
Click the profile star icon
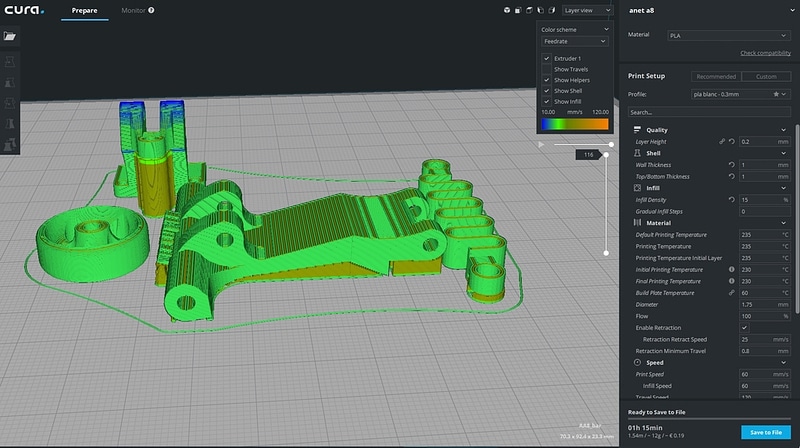[x=776, y=94]
